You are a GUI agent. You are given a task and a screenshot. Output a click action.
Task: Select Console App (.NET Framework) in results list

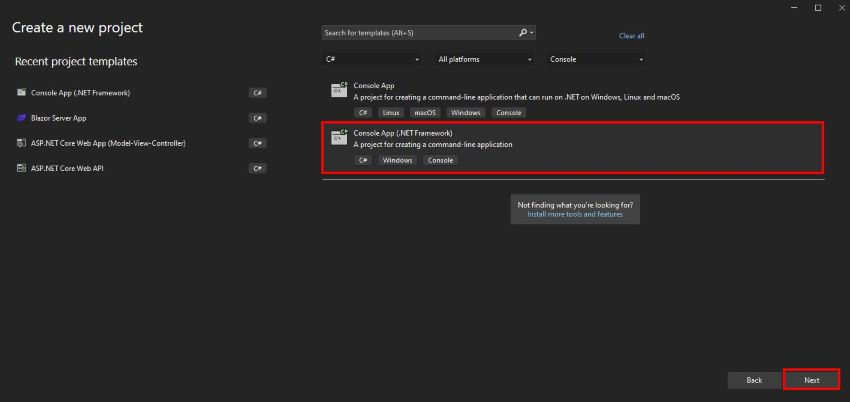[x=573, y=147]
